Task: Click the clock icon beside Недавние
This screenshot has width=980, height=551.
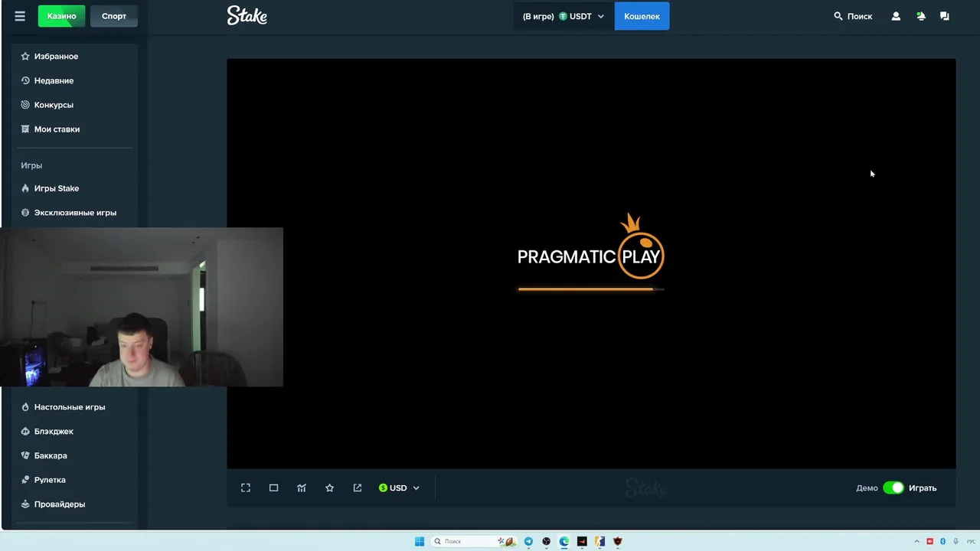Action: point(25,80)
